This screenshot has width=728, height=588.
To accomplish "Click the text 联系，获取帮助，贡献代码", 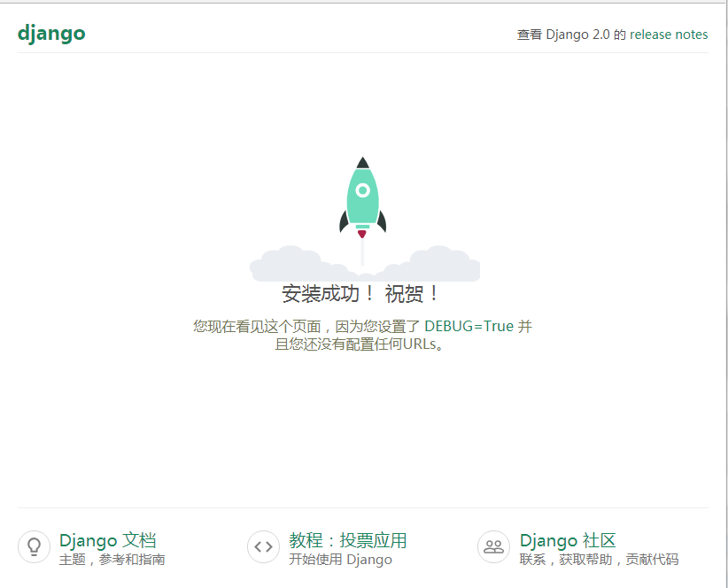I will point(599,560).
